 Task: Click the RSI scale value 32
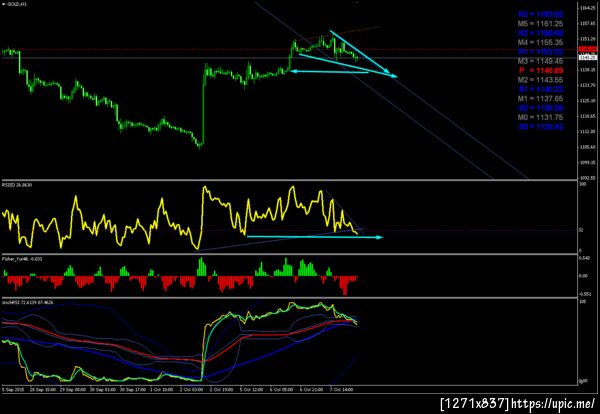click(x=581, y=230)
